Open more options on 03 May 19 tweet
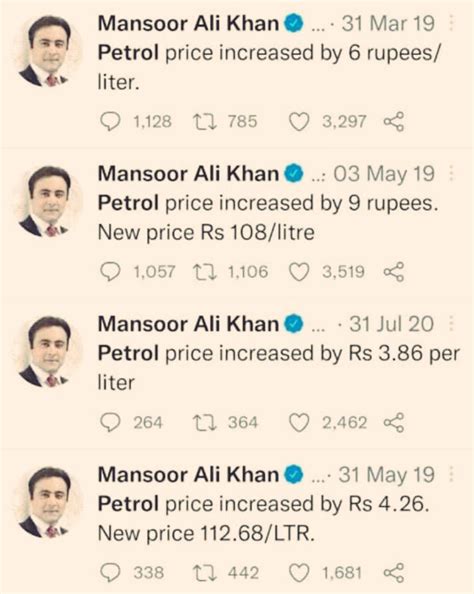 (451, 174)
